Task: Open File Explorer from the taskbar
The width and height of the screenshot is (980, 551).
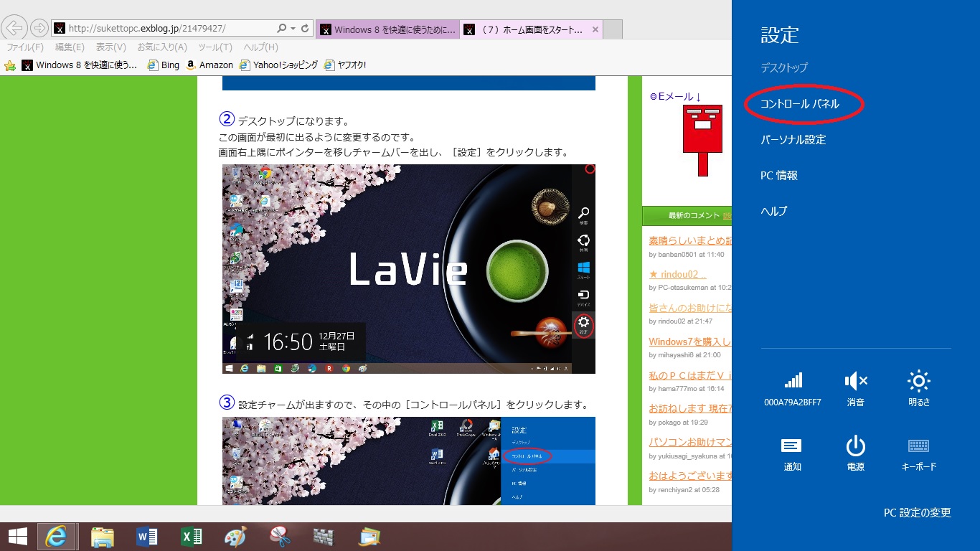Action: tap(103, 537)
